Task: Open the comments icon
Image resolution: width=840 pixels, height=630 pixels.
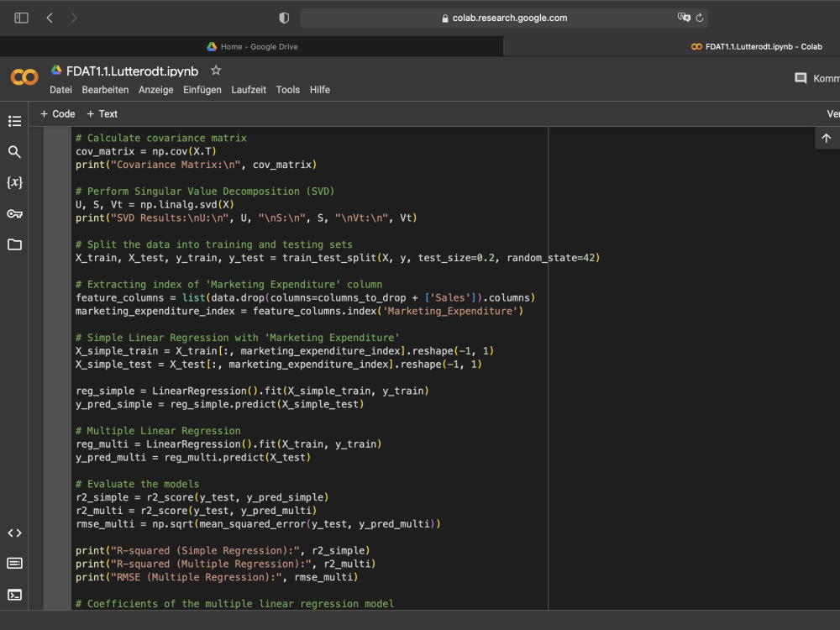Action: (x=801, y=78)
